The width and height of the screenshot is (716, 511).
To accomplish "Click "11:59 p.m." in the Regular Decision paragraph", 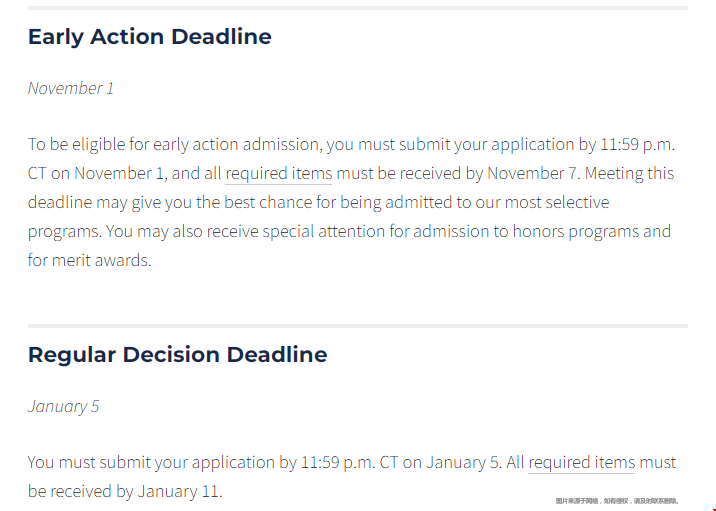I will [x=339, y=462].
